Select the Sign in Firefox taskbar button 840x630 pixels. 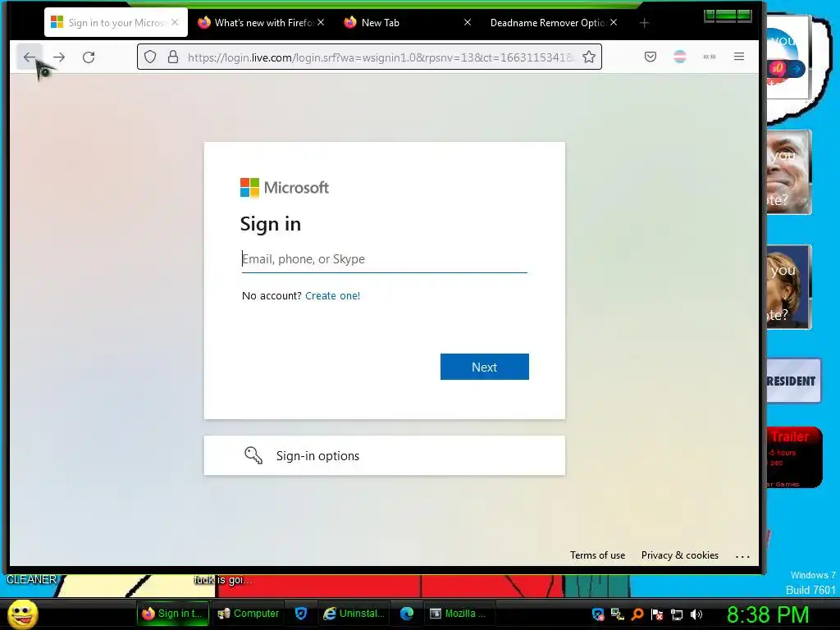[x=172, y=614]
